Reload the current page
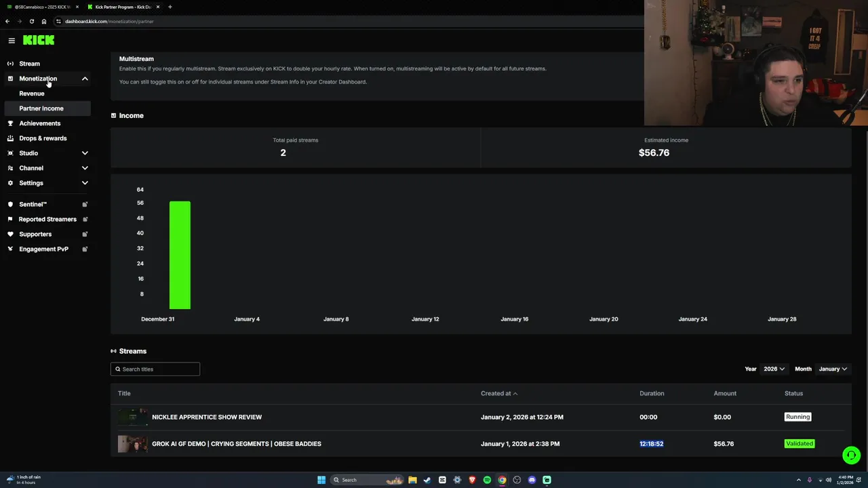The height and width of the screenshot is (488, 868). [x=31, y=21]
